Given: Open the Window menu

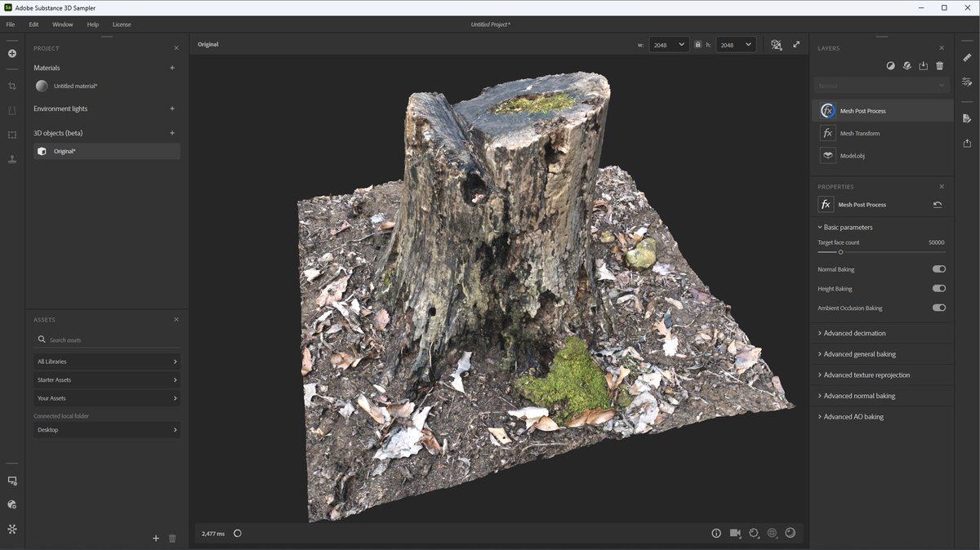Looking at the screenshot, I should click(63, 24).
